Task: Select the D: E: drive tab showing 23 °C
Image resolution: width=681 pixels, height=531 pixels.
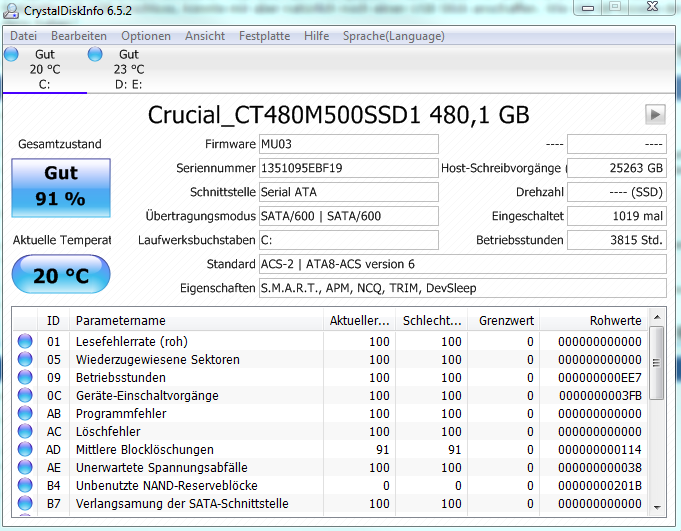Action: pyautogui.click(x=129, y=69)
